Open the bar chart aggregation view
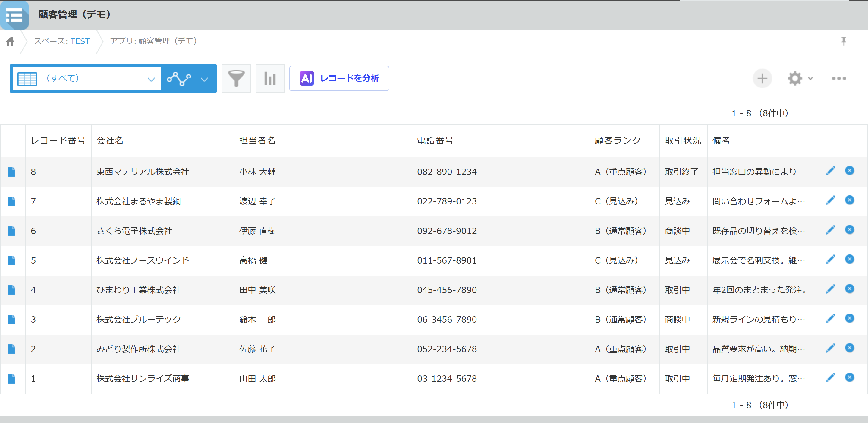This screenshot has height=423, width=868. 270,78
